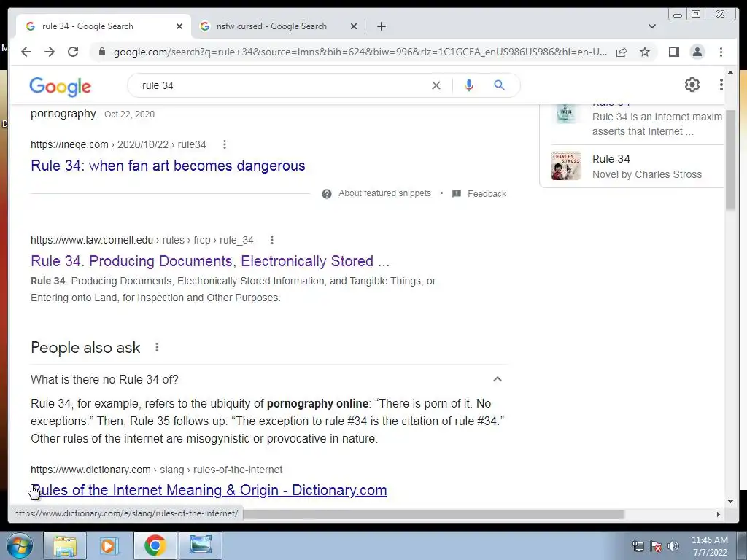Viewport: 747px width, 560px height.
Task: Click horizontal scrollbar right arrow
Action: [719, 514]
